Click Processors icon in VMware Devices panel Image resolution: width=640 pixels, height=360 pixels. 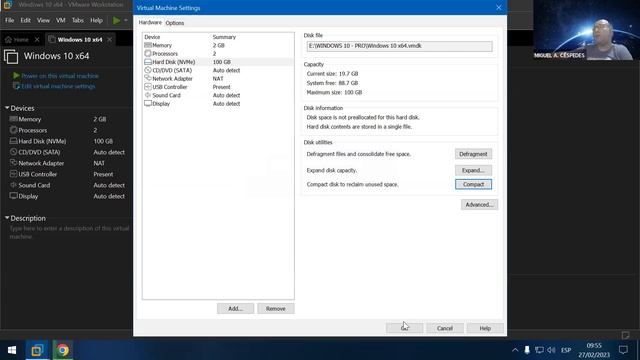pyautogui.click(x=13, y=130)
